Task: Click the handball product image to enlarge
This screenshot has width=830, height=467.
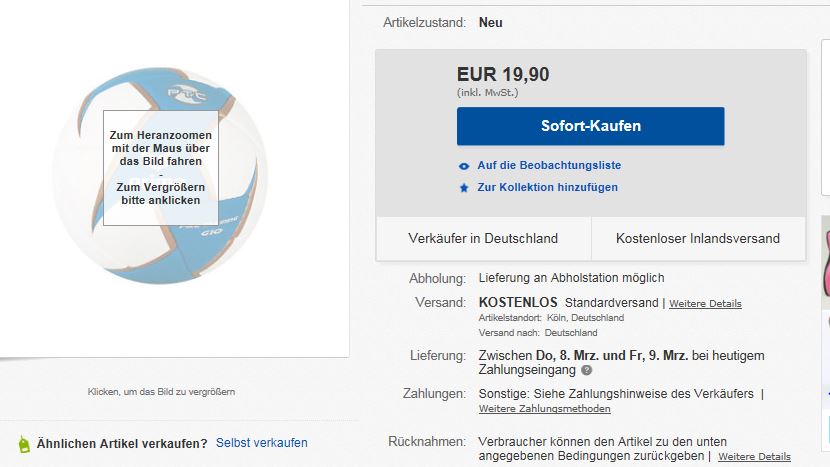Action: point(160,175)
